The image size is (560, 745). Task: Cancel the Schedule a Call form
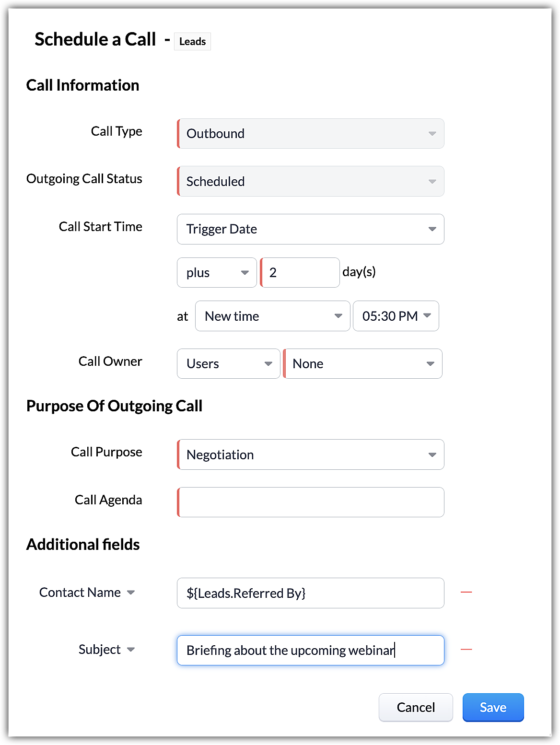pos(416,707)
